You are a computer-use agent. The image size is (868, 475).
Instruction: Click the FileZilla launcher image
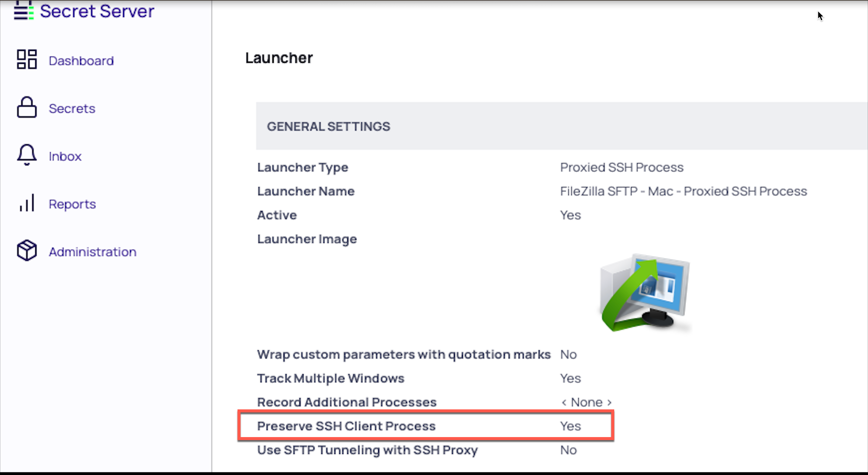tap(645, 293)
